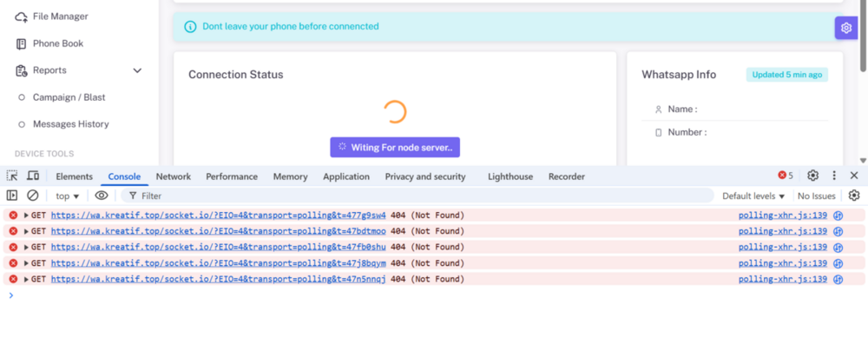Image resolution: width=868 pixels, height=352 pixels.
Task: Click AI assistance icon on first error row
Action: (x=838, y=216)
